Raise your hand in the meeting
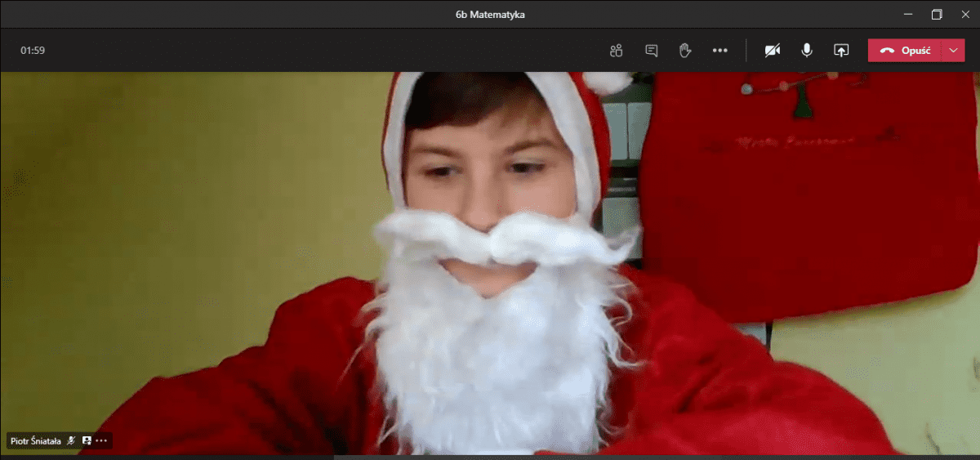 coord(685,51)
